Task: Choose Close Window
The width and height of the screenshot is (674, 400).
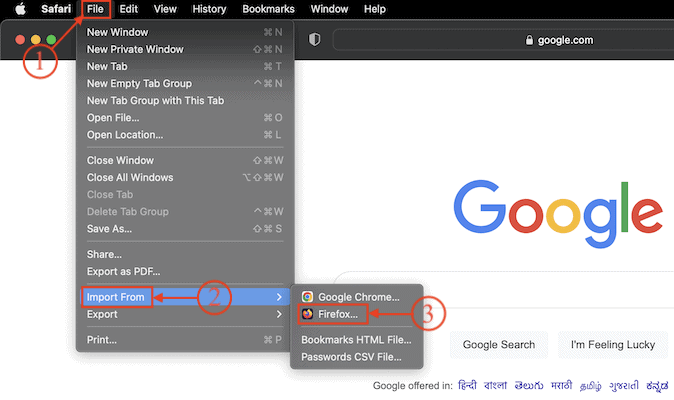Action: [x=185, y=160]
